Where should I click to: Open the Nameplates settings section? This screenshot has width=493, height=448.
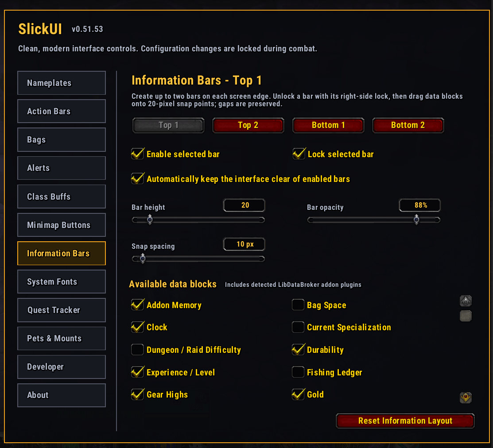(x=62, y=83)
